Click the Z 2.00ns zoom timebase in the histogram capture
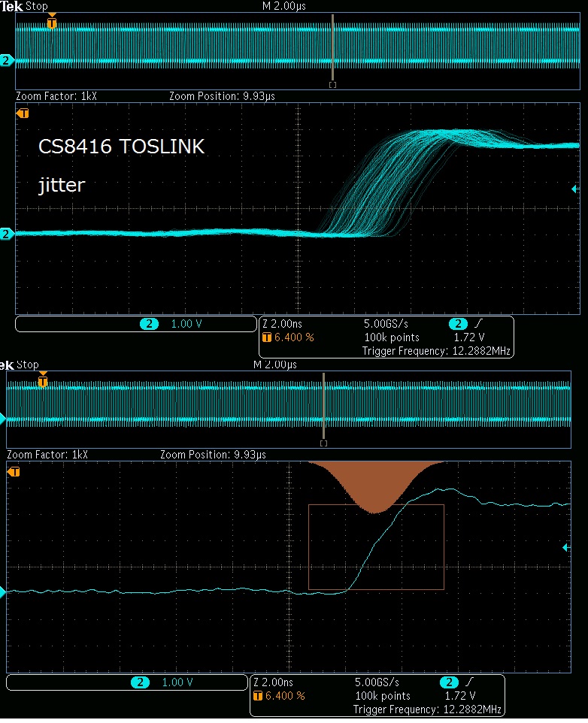This screenshot has height=723, width=588. tap(274, 682)
